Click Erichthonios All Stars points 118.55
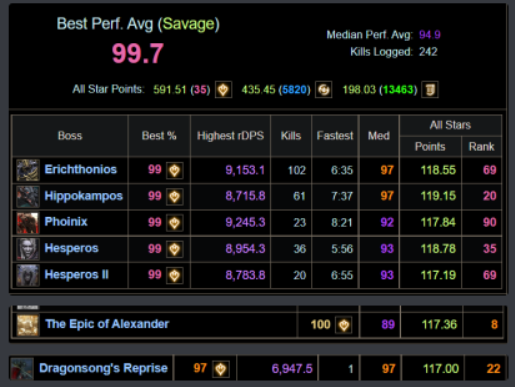 tap(438, 170)
